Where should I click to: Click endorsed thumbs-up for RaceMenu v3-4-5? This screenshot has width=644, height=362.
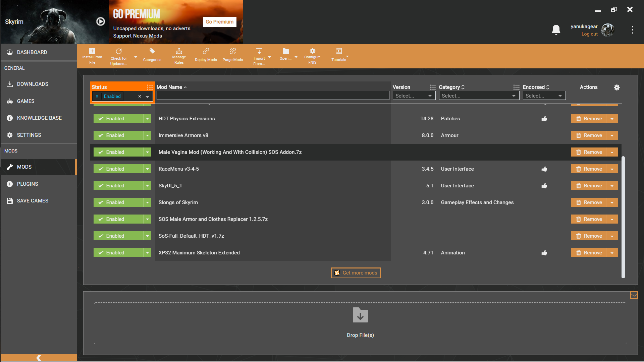544,169
